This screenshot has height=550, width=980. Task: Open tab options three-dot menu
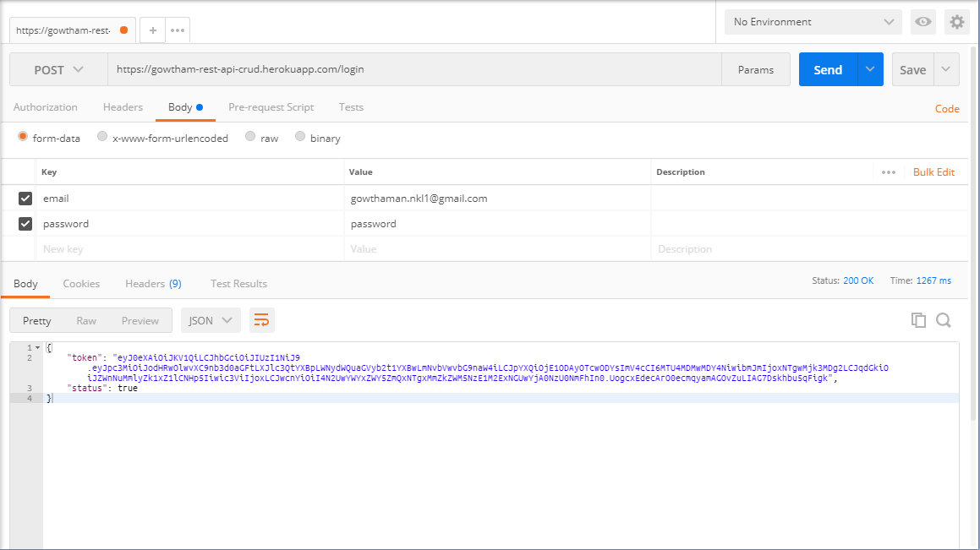point(178,30)
